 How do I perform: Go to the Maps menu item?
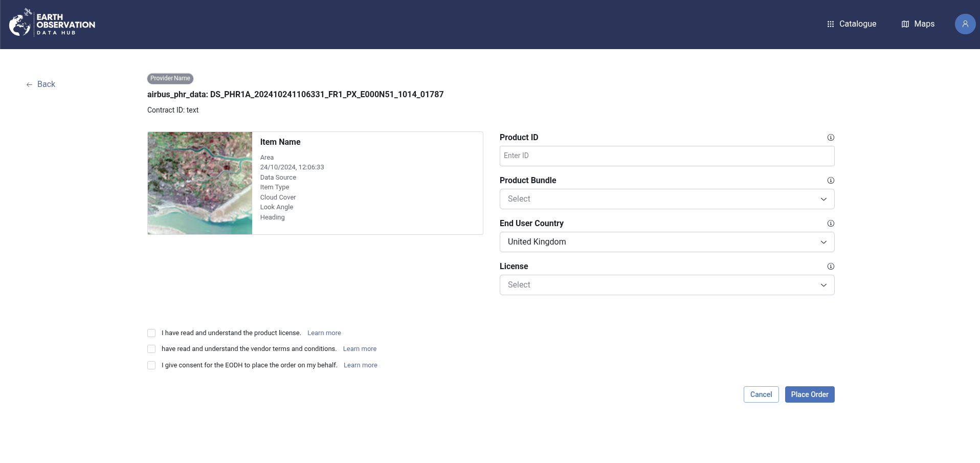[x=918, y=24]
